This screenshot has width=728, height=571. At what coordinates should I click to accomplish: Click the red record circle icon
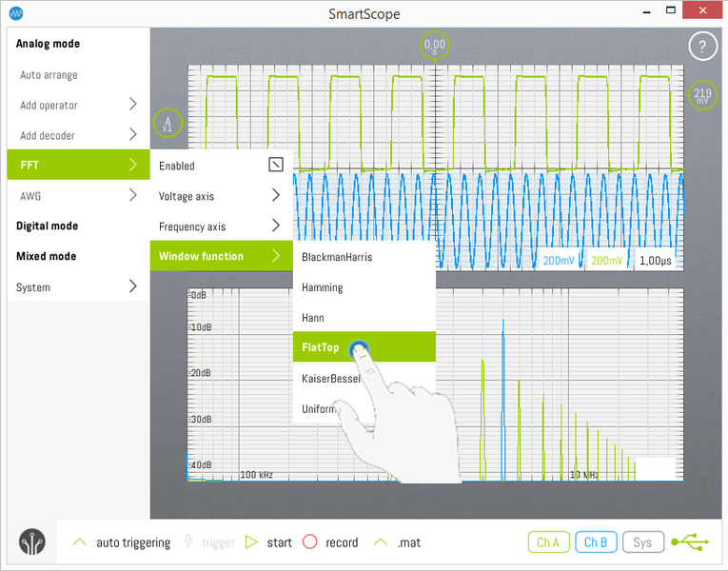coord(309,541)
